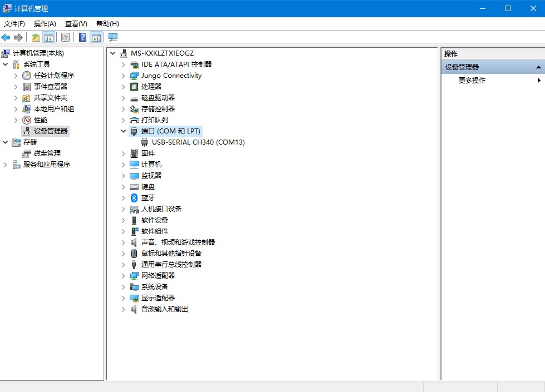Open the 操作(A) menu
This screenshot has height=392, width=545.
45,24
